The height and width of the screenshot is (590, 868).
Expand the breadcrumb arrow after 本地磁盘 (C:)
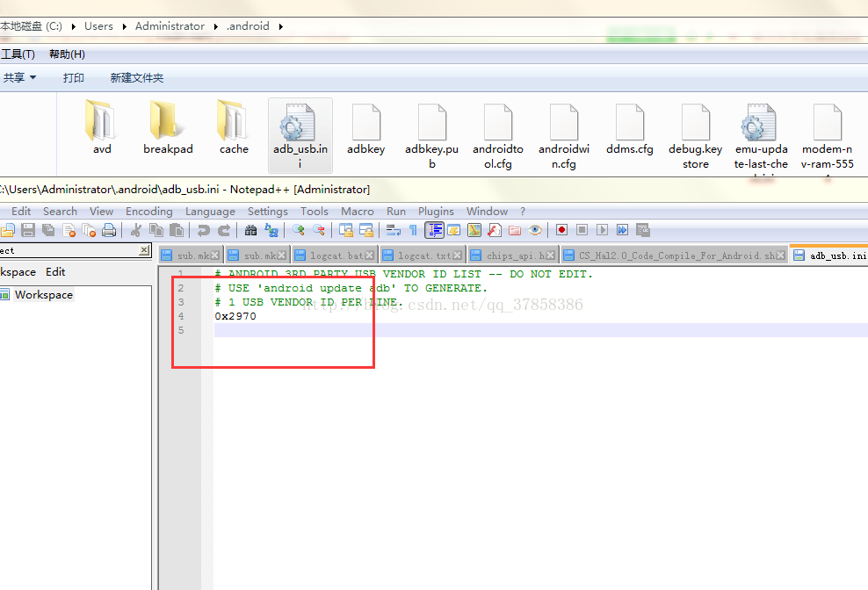pyautogui.click(x=73, y=26)
